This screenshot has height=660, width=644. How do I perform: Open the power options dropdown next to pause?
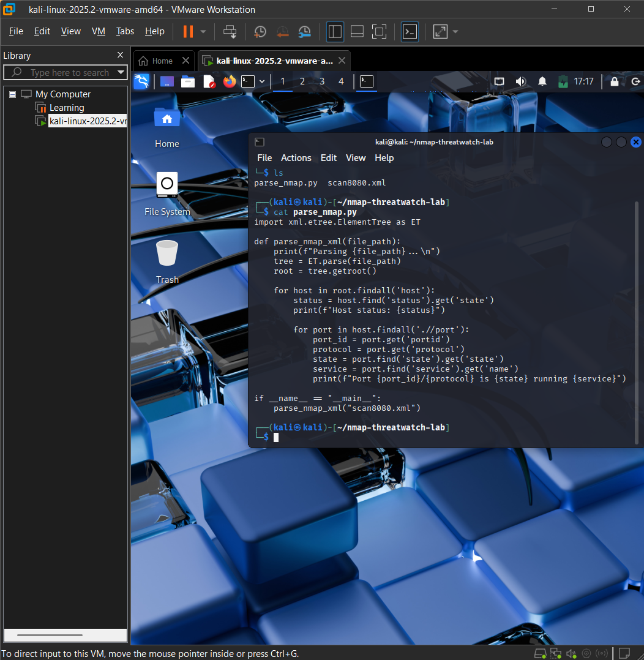click(203, 32)
